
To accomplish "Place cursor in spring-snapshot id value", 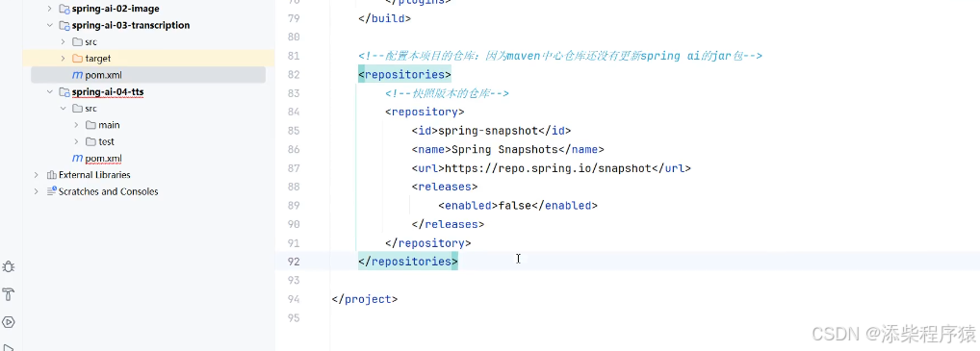I will click(487, 131).
